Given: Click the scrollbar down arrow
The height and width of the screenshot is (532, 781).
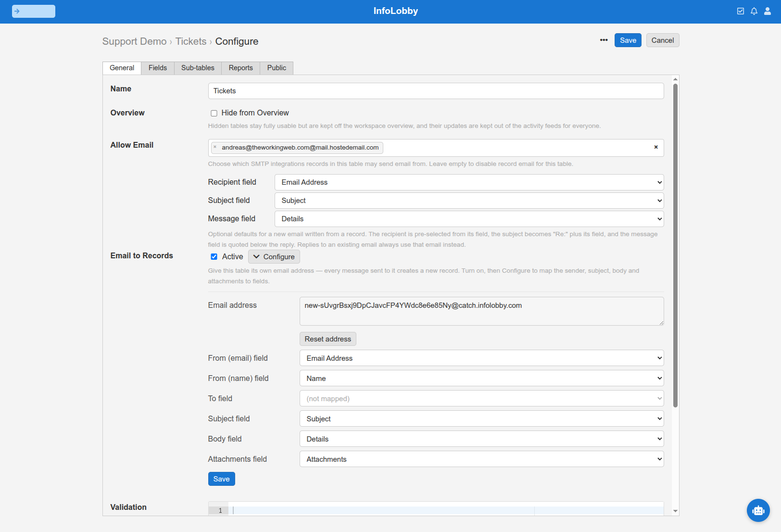Looking at the screenshot, I should click(675, 511).
